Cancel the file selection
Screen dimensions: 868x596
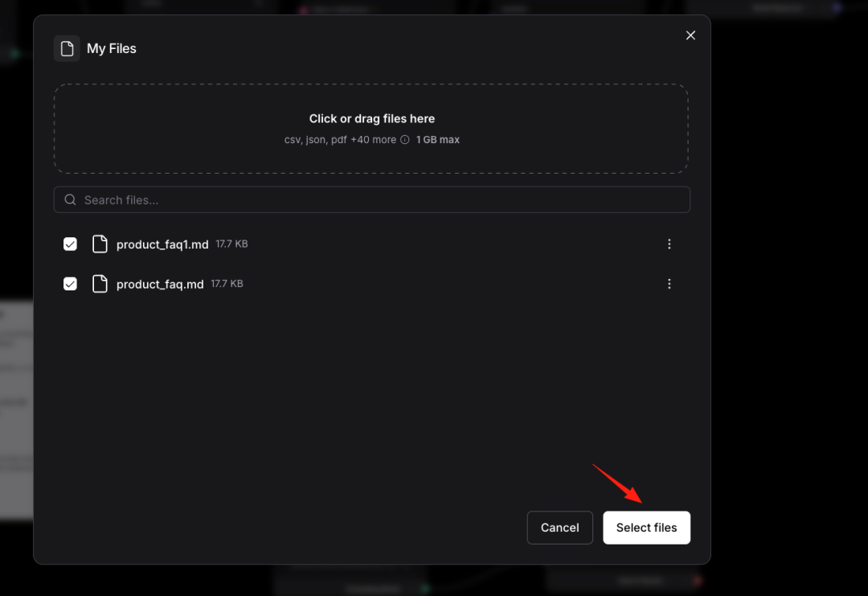coord(559,528)
